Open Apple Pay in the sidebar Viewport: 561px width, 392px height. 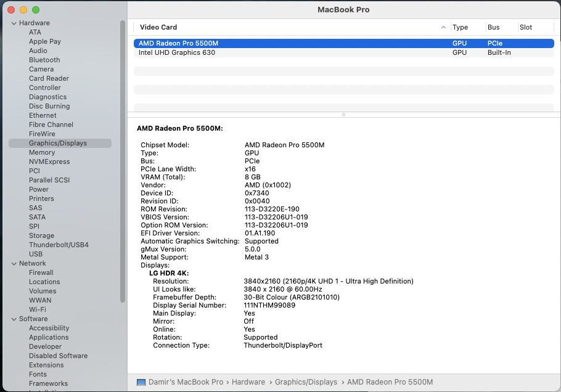tap(45, 41)
